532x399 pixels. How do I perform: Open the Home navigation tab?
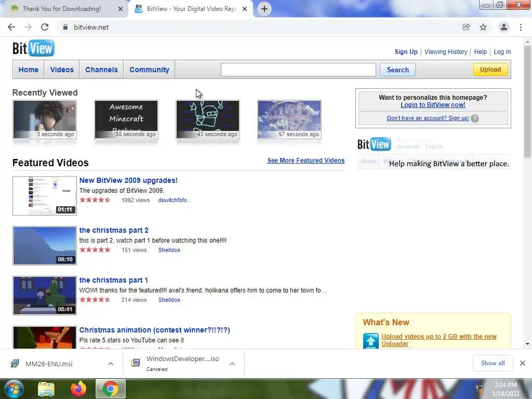29,70
